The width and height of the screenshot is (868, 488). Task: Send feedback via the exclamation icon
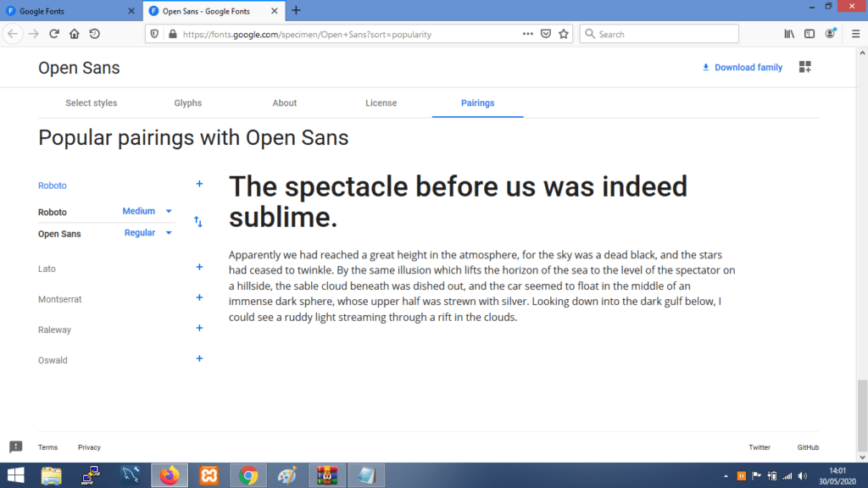point(15,446)
